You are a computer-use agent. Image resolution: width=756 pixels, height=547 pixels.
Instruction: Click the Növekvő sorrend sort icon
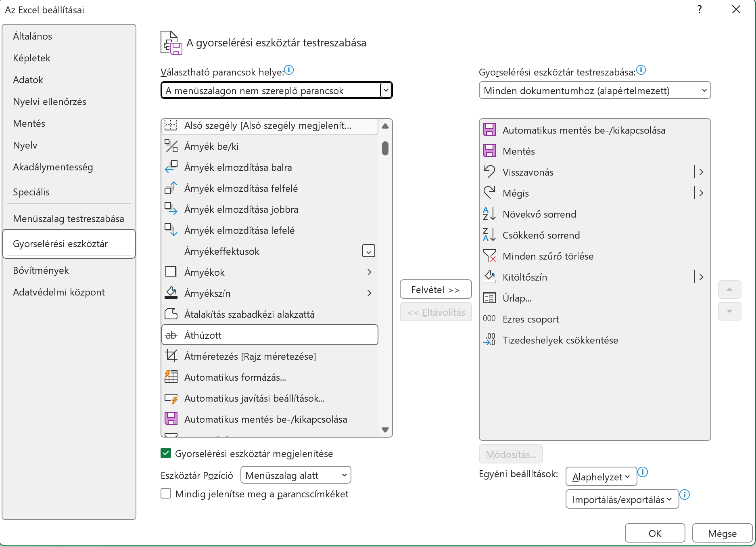click(x=489, y=214)
